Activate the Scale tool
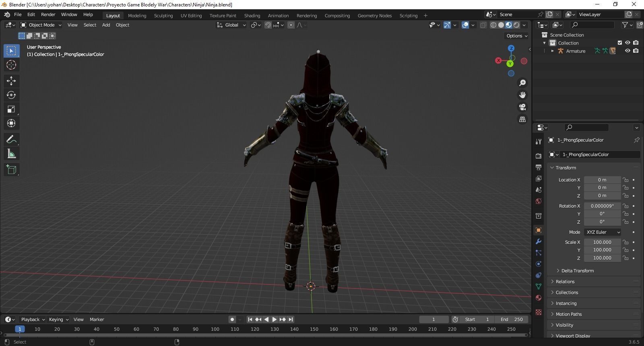644x346 pixels. tap(11, 109)
